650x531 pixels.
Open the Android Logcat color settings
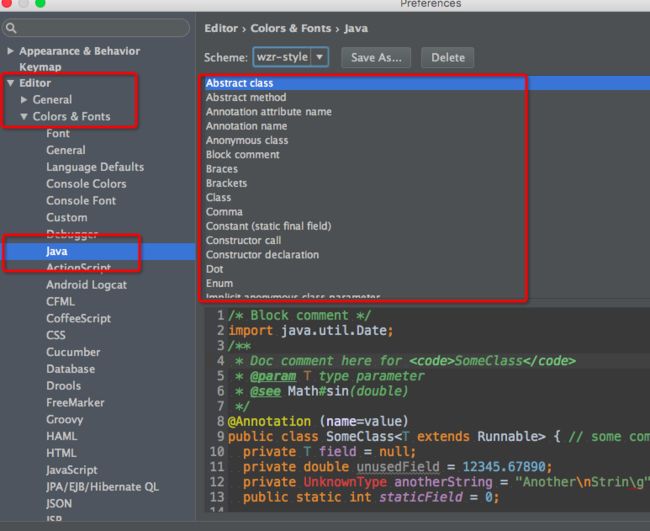tap(86, 285)
